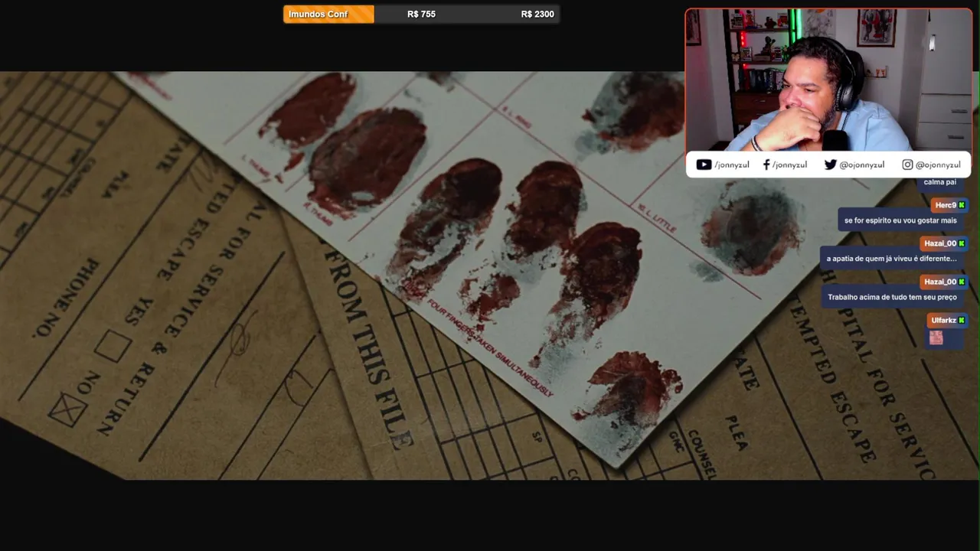Viewport: 980px width, 551px height.
Task: Click the Imundos Conf goal progress bar
Action: point(421,14)
